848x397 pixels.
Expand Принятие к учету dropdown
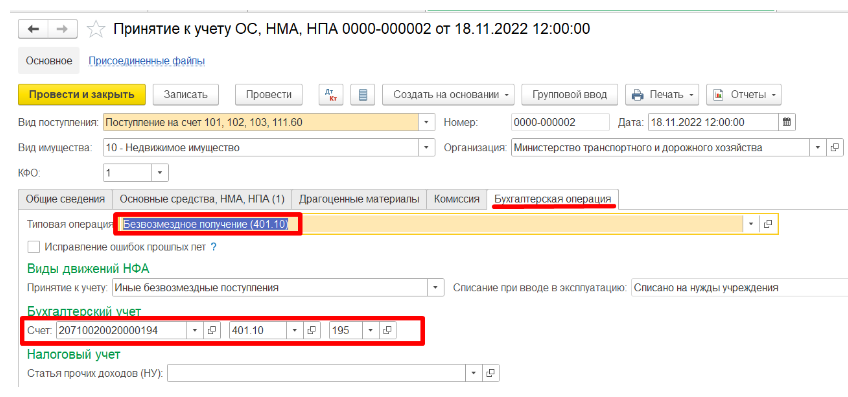[x=436, y=288]
